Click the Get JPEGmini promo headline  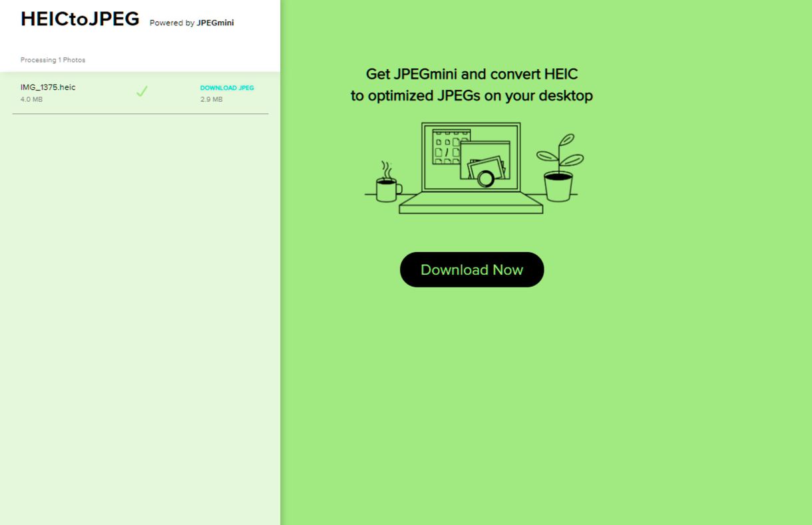tap(471, 85)
